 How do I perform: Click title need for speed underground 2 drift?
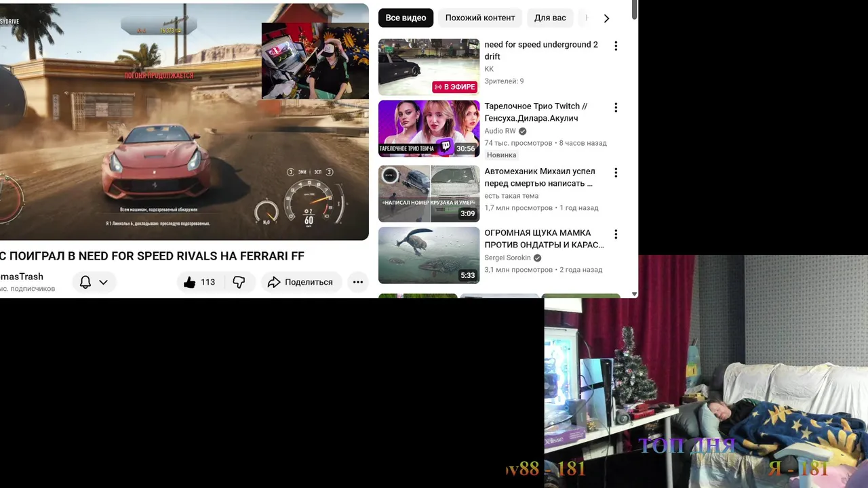click(541, 51)
